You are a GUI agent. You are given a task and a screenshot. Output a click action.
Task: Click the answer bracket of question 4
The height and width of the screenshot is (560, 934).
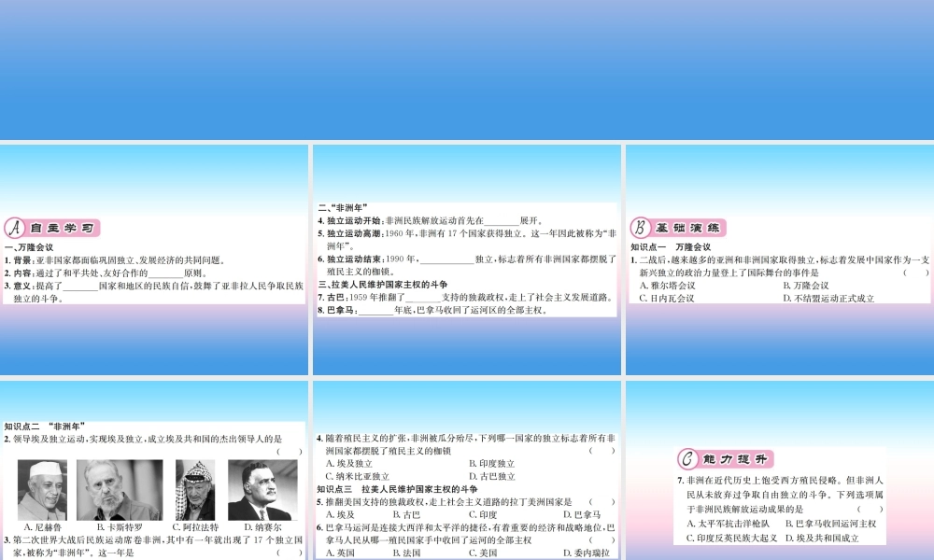click(602, 451)
